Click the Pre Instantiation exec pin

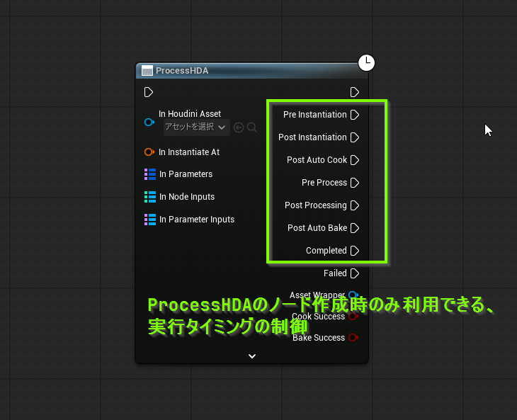click(x=354, y=115)
